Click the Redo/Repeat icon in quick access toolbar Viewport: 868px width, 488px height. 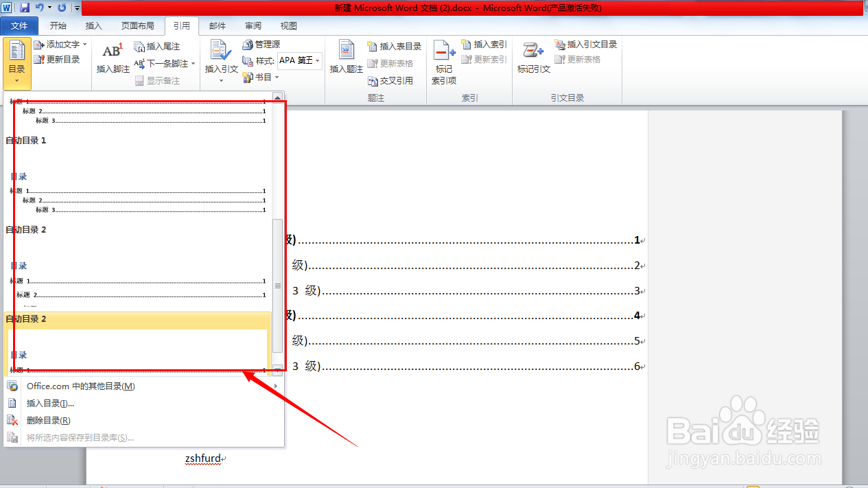[x=62, y=8]
